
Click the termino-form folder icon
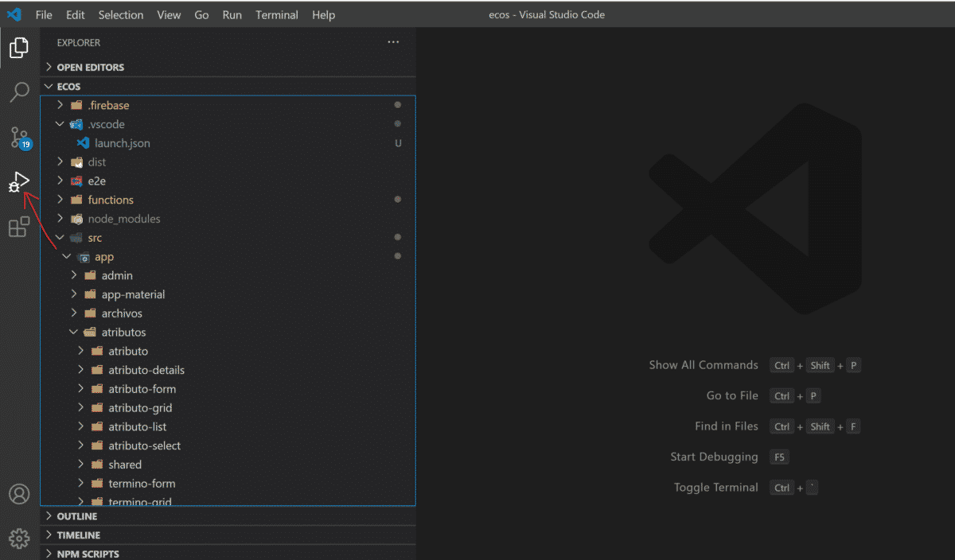point(97,484)
